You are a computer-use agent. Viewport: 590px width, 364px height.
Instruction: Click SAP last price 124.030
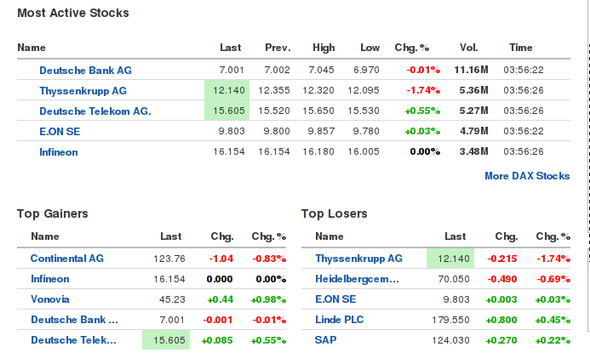coord(450,340)
